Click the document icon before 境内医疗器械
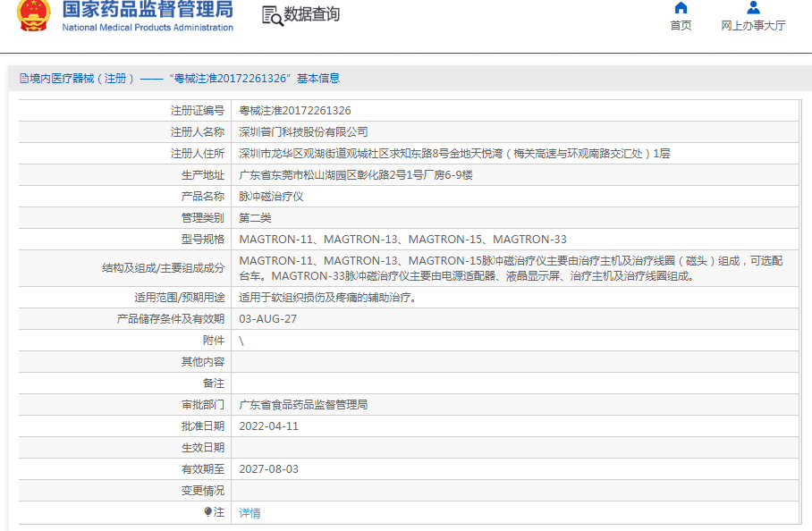The width and height of the screenshot is (812, 531). click(24, 79)
